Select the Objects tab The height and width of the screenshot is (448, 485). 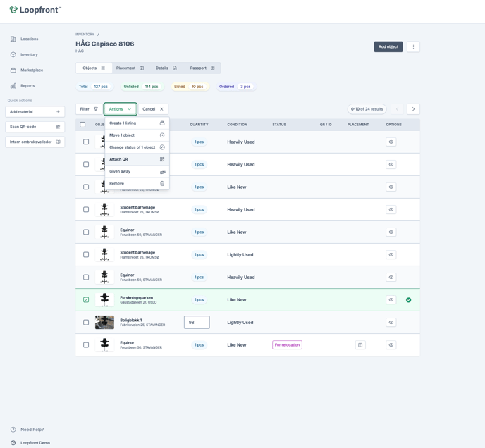pos(94,68)
